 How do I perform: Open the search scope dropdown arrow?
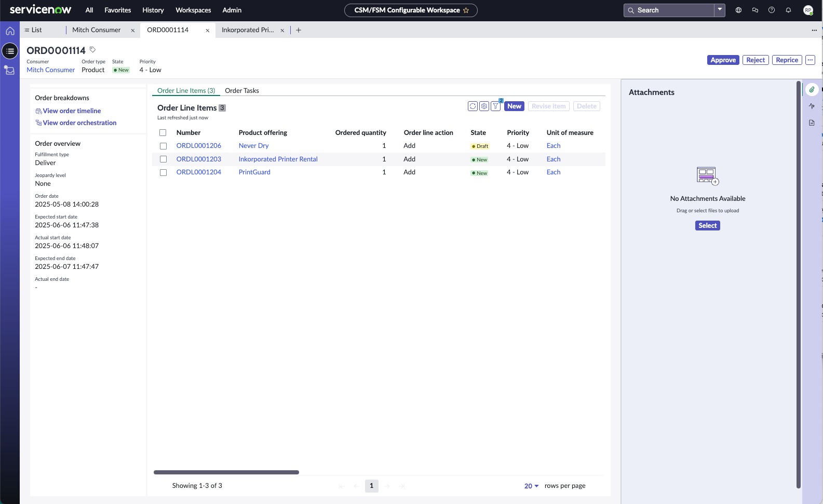[x=720, y=10]
